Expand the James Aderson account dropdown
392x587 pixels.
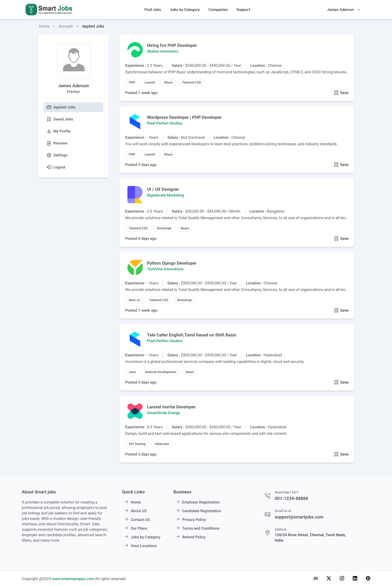[344, 10]
